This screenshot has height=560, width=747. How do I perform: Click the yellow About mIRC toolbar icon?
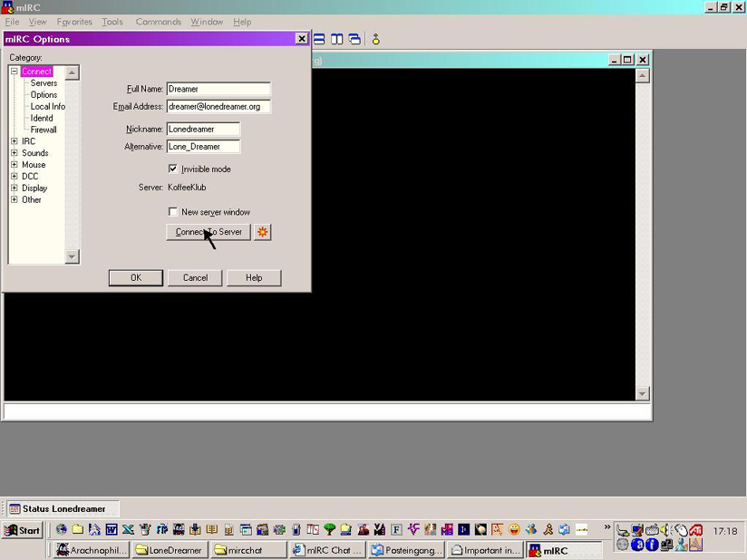point(376,40)
